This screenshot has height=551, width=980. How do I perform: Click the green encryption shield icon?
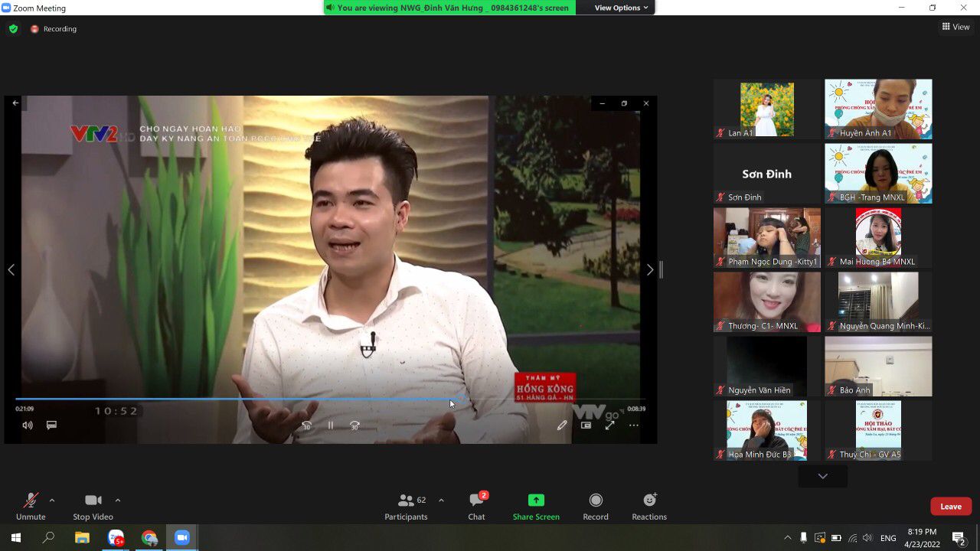[13, 29]
